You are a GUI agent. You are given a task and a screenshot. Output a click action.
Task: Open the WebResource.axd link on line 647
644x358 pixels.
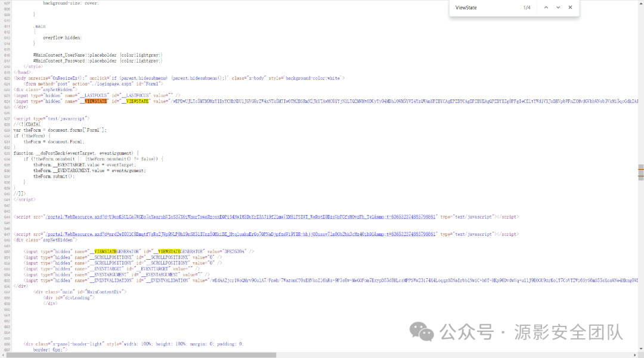(x=240, y=234)
